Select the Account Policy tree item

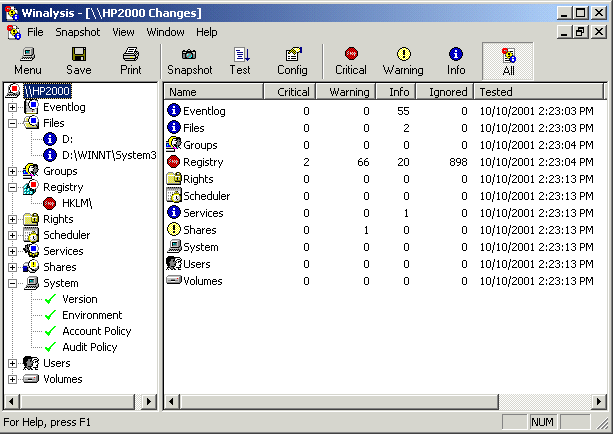[x=97, y=331]
